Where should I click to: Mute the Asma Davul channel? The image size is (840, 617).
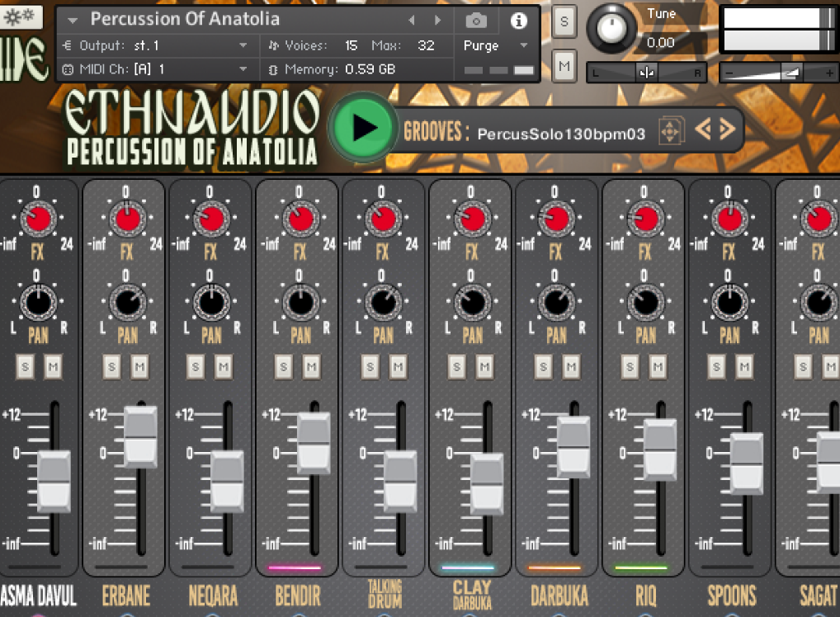click(x=53, y=367)
